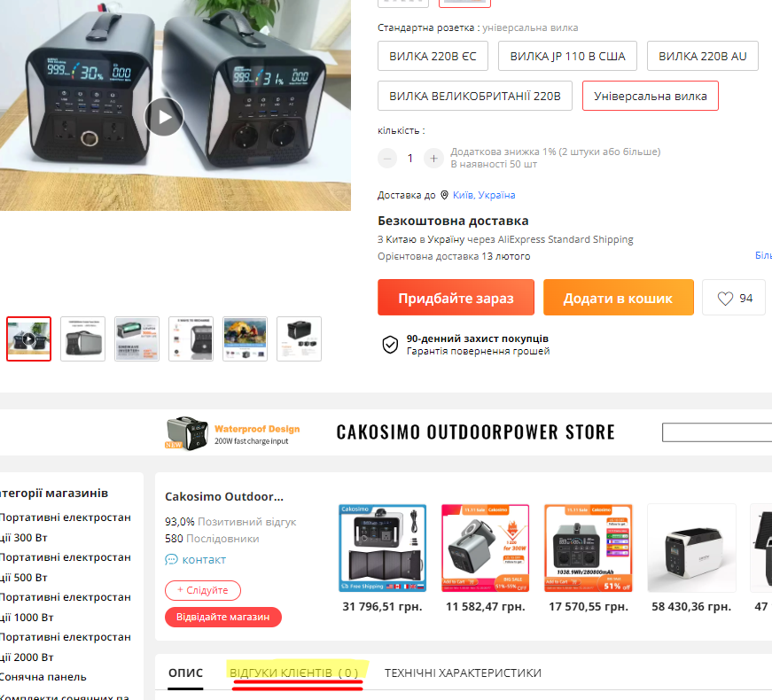Click the heart wishlist icon
The height and width of the screenshot is (700, 772).
(x=725, y=299)
